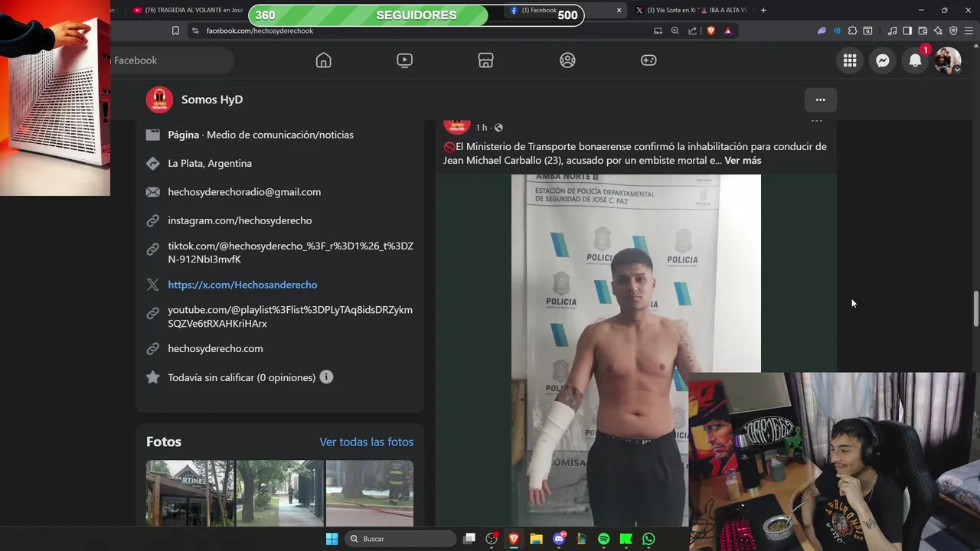980x551 pixels.
Task: Open a new browser tab
Action: pos(763,10)
